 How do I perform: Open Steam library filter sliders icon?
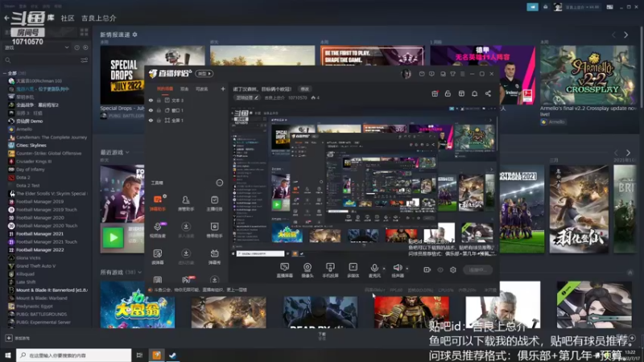(85, 60)
